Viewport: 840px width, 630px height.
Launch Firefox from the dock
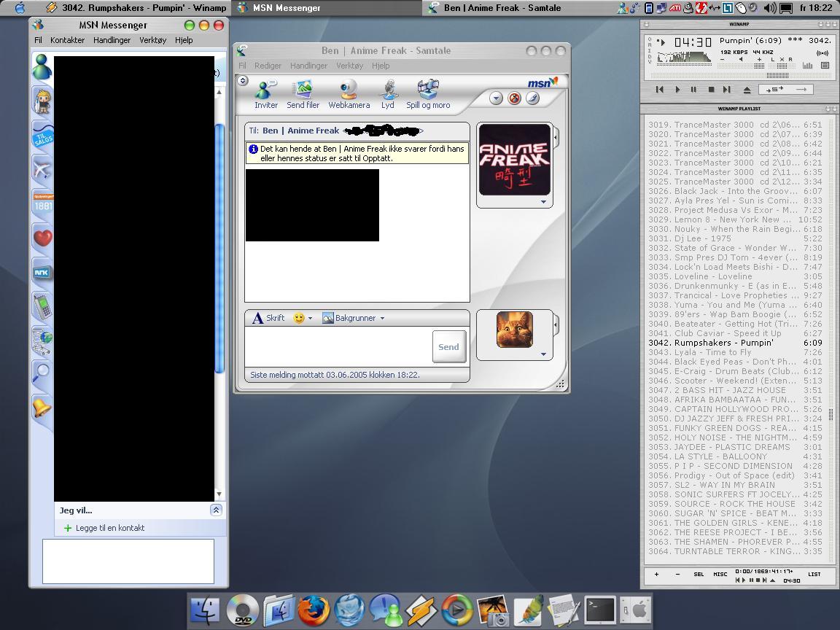coord(314,610)
